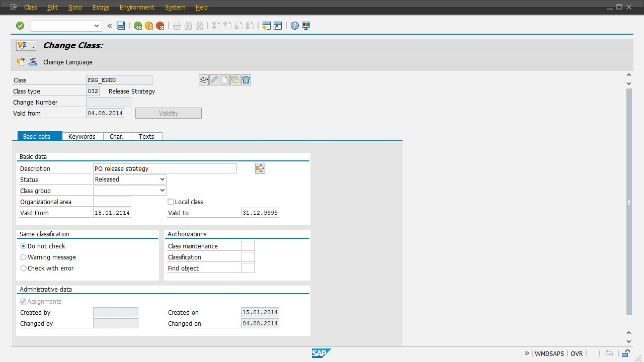
Task: Enable the Local class checkbox
Action: point(171,202)
